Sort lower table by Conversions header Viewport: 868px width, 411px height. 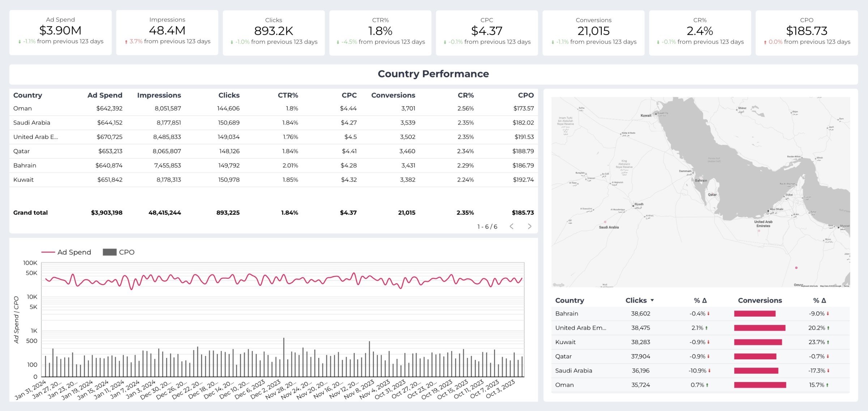coord(759,300)
